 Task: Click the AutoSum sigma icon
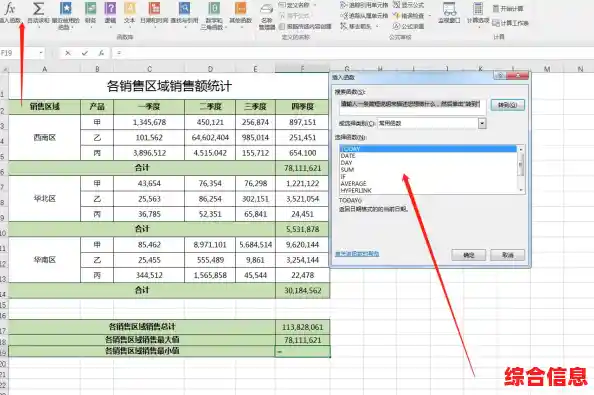(x=38, y=8)
